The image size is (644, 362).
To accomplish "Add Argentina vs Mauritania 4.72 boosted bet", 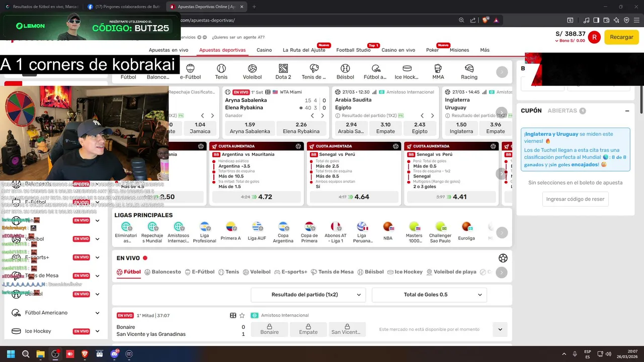I will point(258,197).
